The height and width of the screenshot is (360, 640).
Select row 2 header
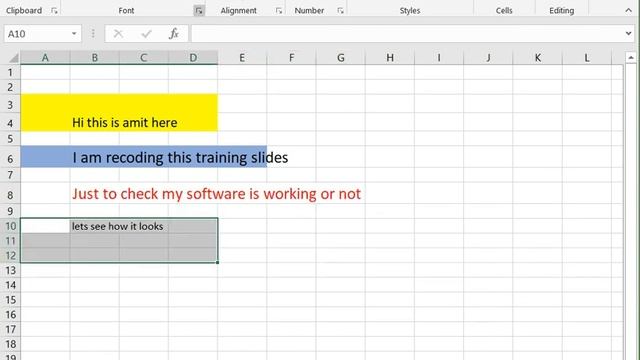pos(10,87)
